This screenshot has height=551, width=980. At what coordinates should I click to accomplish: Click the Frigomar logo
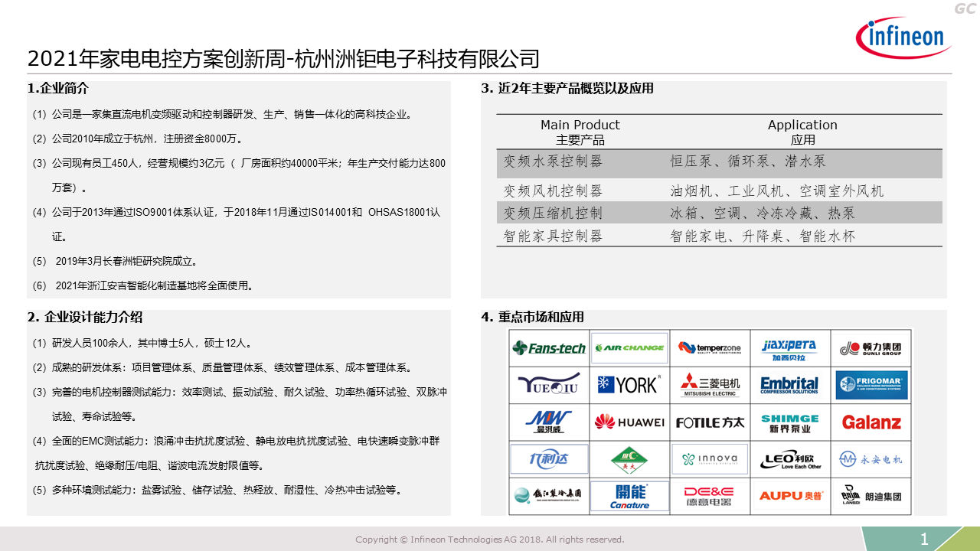pyautogui.click(x=871, y=385)
